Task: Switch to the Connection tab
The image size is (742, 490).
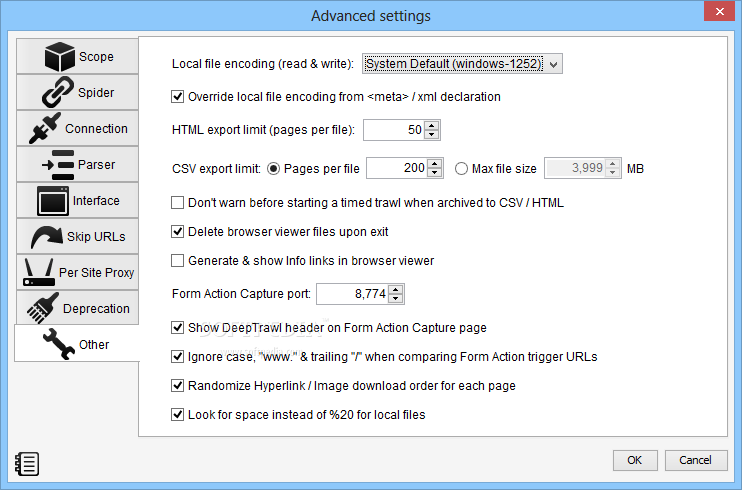Action: coord(78,128)
